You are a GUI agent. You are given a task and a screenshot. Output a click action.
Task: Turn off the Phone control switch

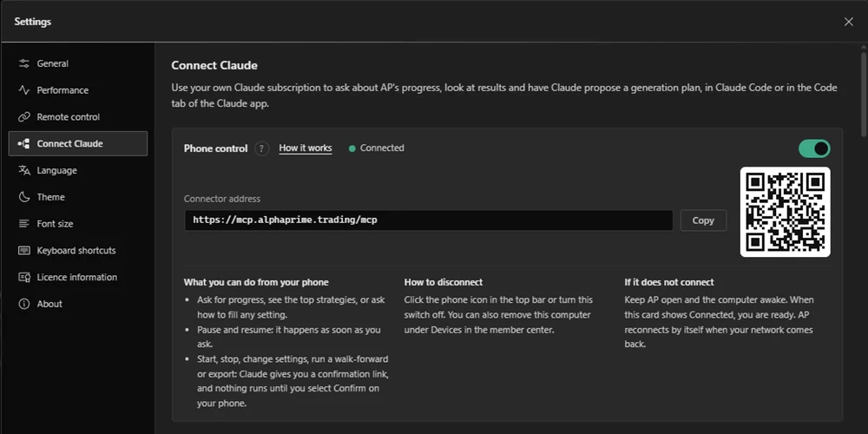(814, 148)
